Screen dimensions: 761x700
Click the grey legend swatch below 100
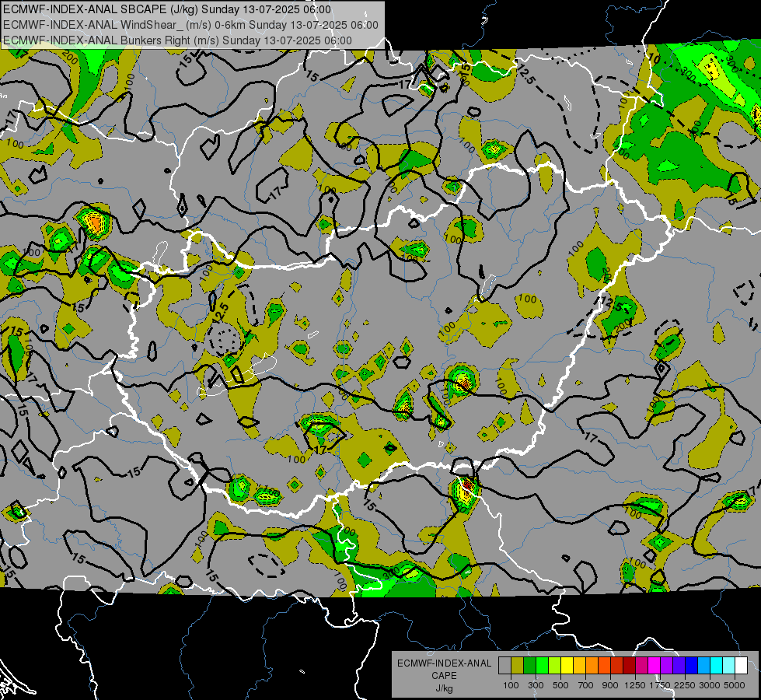click(x=504, y=665)
